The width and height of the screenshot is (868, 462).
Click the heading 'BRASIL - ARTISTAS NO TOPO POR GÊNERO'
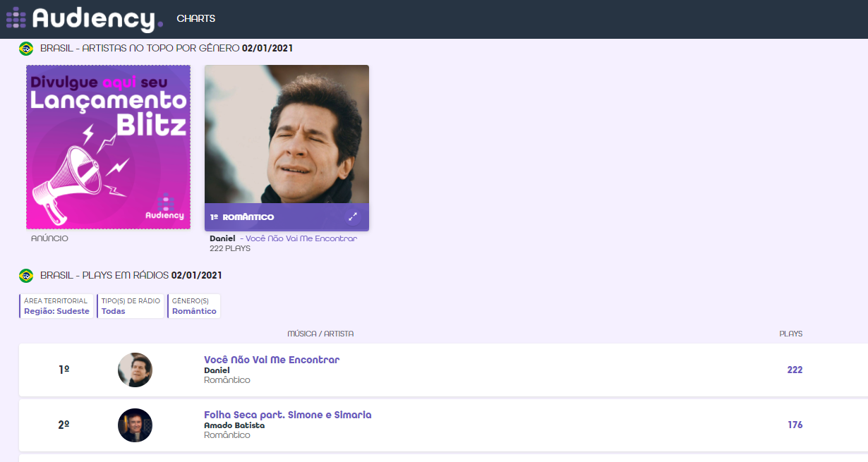[140, 49]
